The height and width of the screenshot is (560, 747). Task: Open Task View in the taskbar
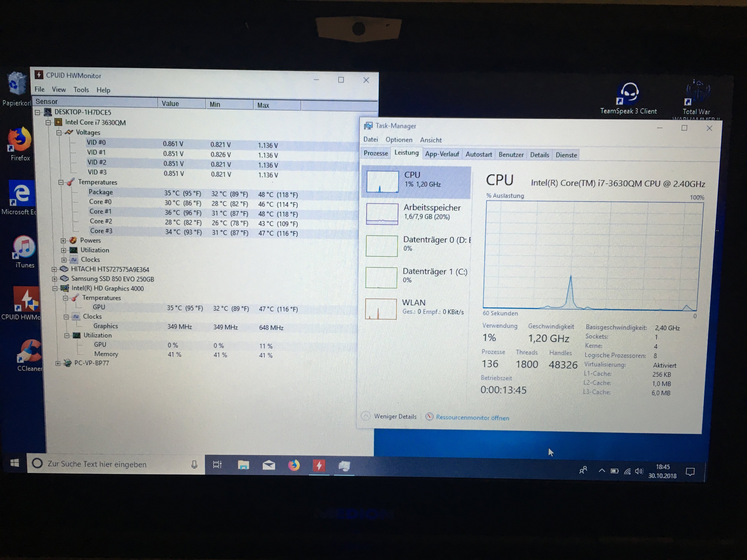(217, 465)
